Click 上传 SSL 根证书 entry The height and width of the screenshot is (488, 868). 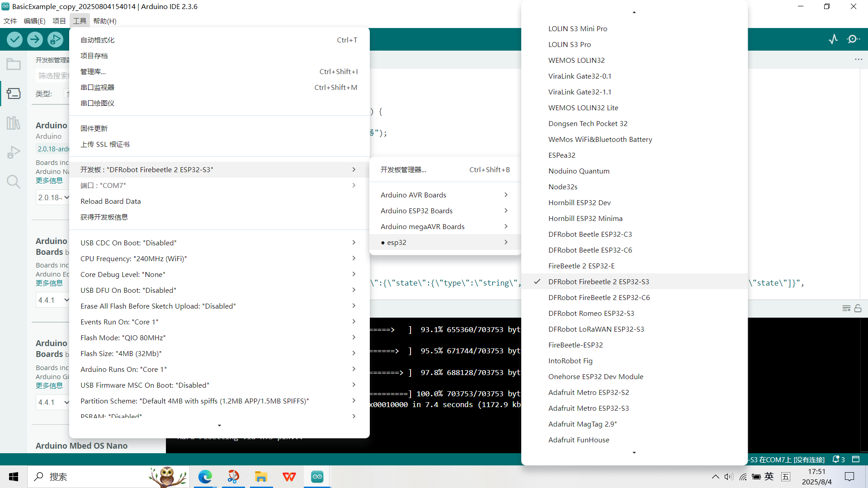click(x=219, y=144)
